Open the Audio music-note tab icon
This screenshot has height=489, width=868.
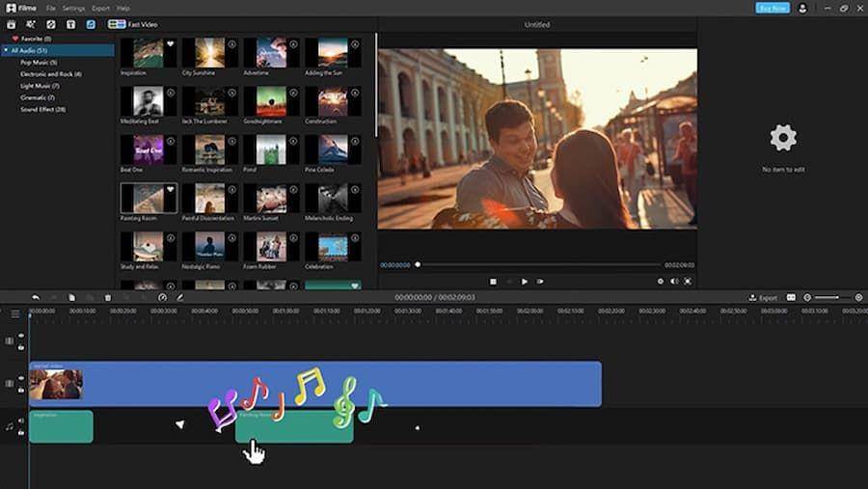click(91, 24)
